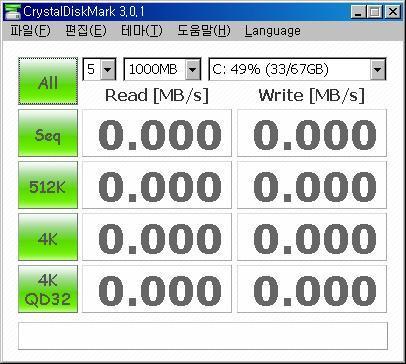Expand the C: drive selection dropdown

tap(378, 69)
